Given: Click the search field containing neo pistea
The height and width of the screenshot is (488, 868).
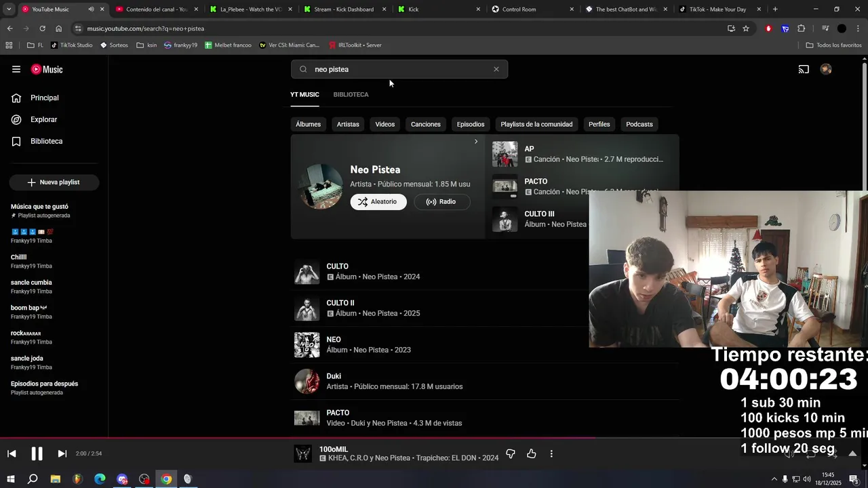Looking at the screenshot, I should 399,69.
